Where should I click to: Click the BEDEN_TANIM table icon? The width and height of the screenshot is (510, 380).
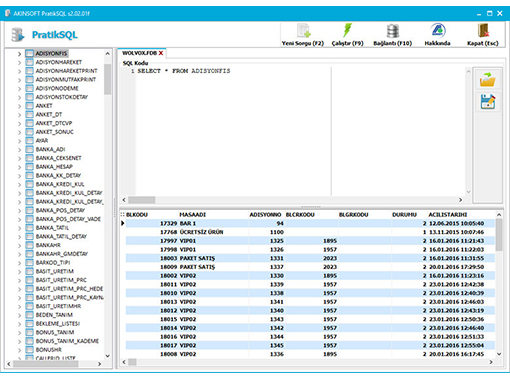coord(30,315)
